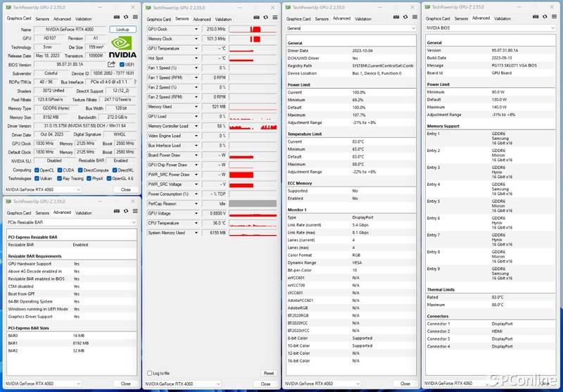Open the Memory Clock sensor dropdown
This screenshot has height=392, width=563.
click(x=196, y=39)
